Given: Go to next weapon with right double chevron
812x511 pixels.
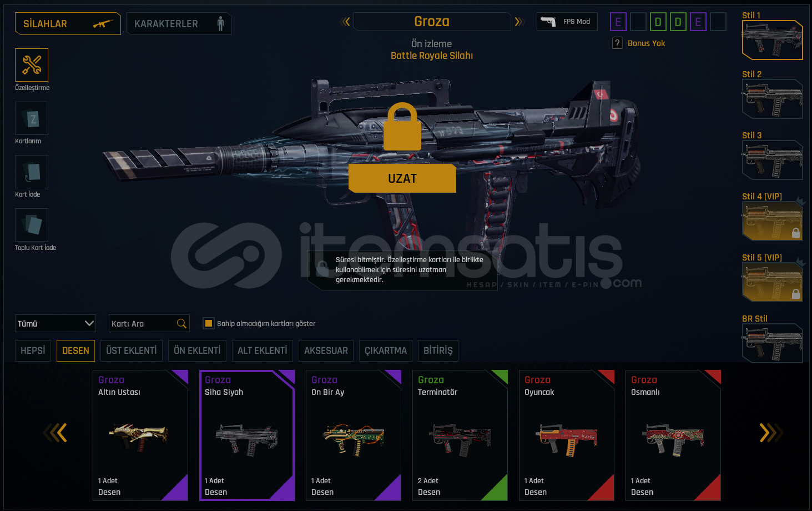Looking at the screenshot, I should (x=520, y=22).
